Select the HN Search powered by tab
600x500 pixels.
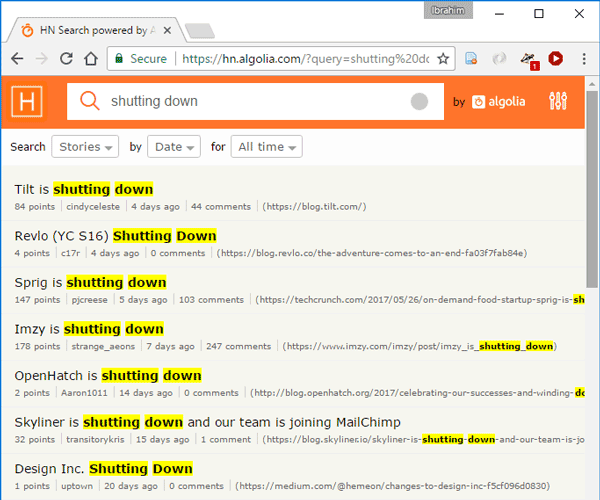pyautogui.click(x=96, y=30)
